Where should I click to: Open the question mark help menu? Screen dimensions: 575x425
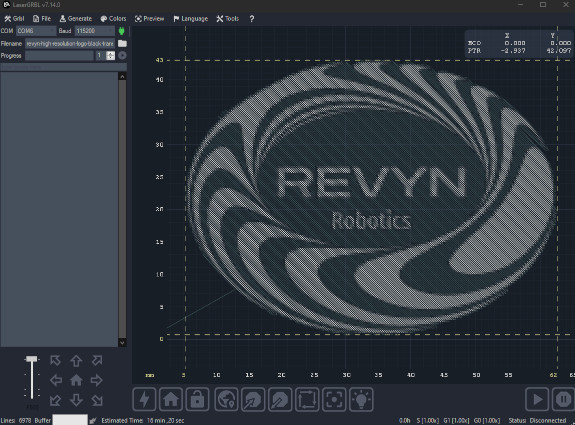252,19
